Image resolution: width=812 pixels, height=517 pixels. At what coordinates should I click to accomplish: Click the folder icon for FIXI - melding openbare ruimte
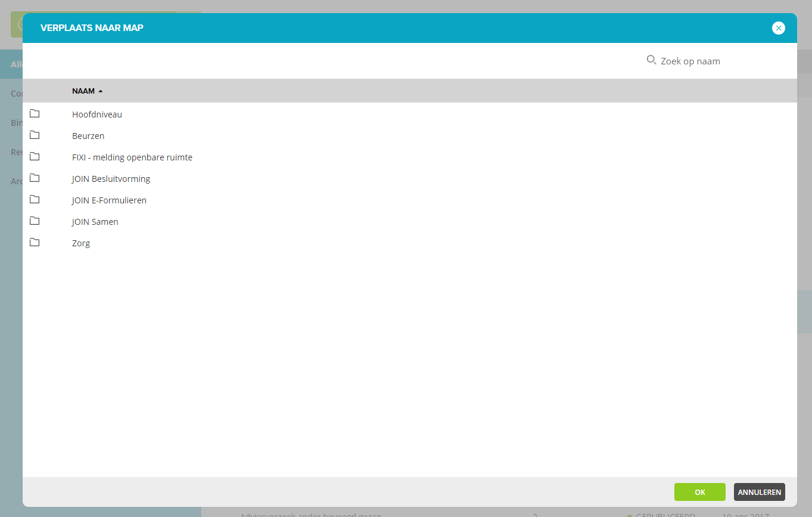(x=34, y=156)
